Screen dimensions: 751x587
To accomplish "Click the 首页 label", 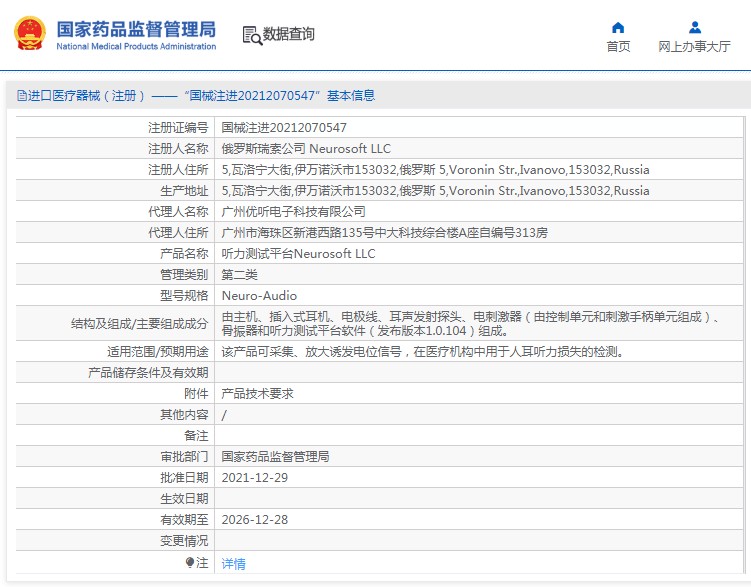I will point(618,46).
